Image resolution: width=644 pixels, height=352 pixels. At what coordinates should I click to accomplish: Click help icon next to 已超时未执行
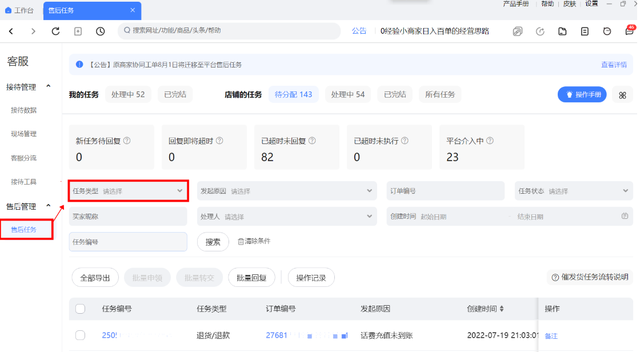[x=405, y=141]
